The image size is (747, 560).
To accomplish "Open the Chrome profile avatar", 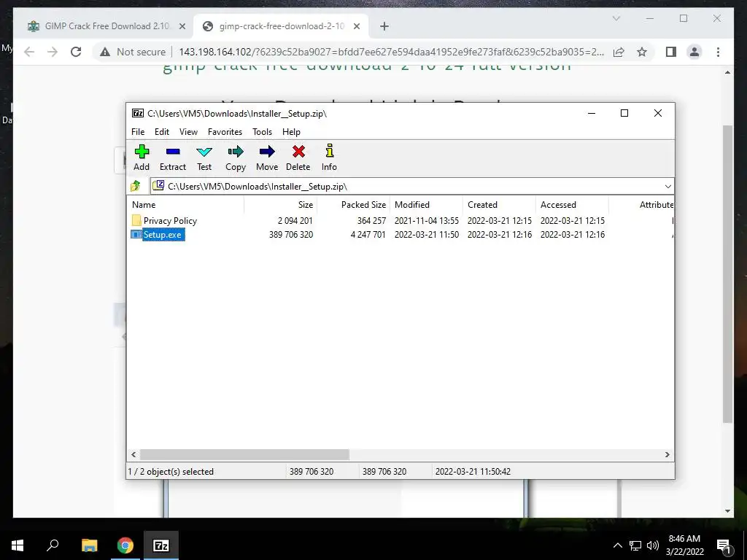I will [x=694, y=52].
